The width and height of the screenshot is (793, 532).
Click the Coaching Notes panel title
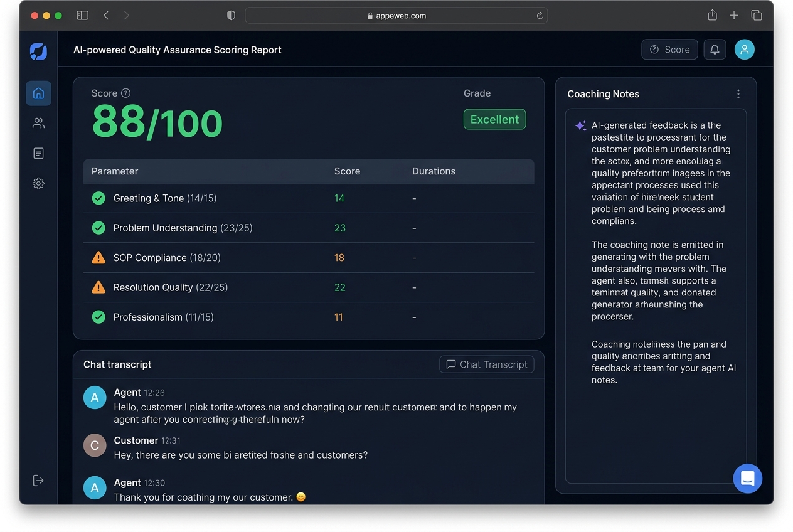[x=603, y=94]
